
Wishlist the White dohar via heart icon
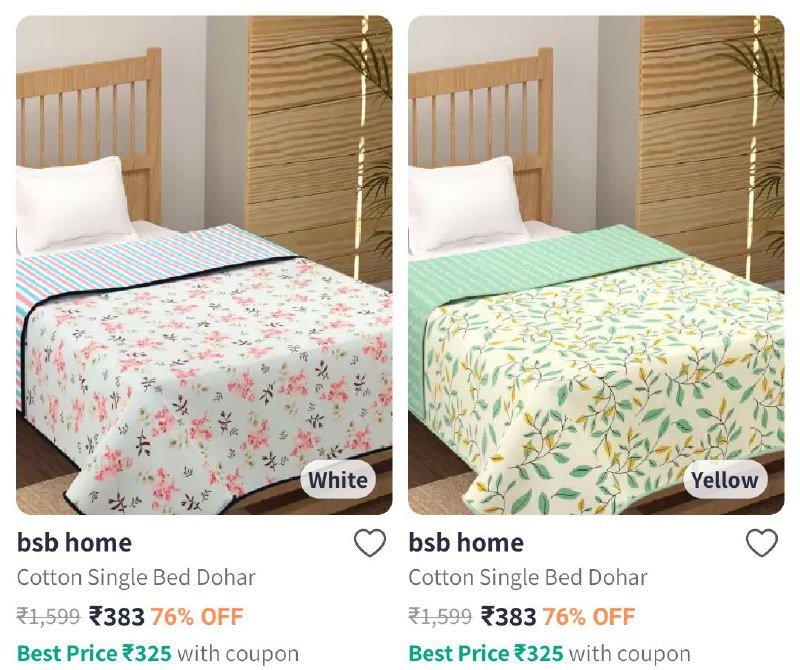pos(370,543)
